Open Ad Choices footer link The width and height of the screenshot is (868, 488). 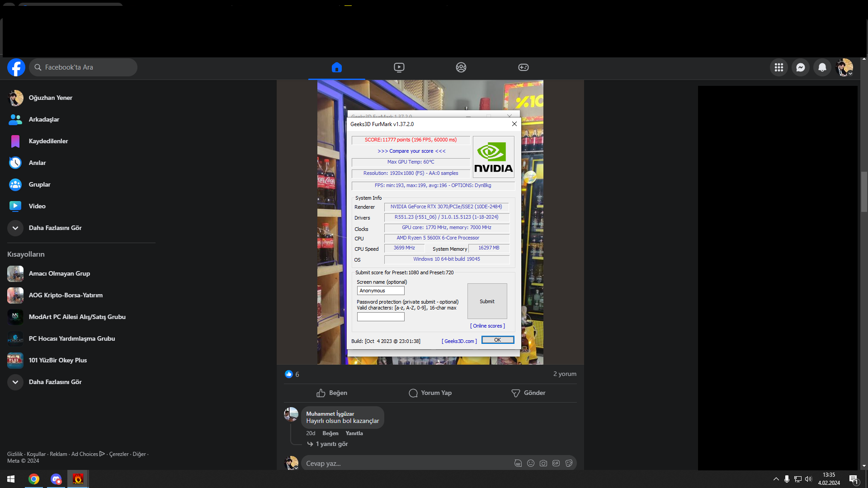pos(88,454)
